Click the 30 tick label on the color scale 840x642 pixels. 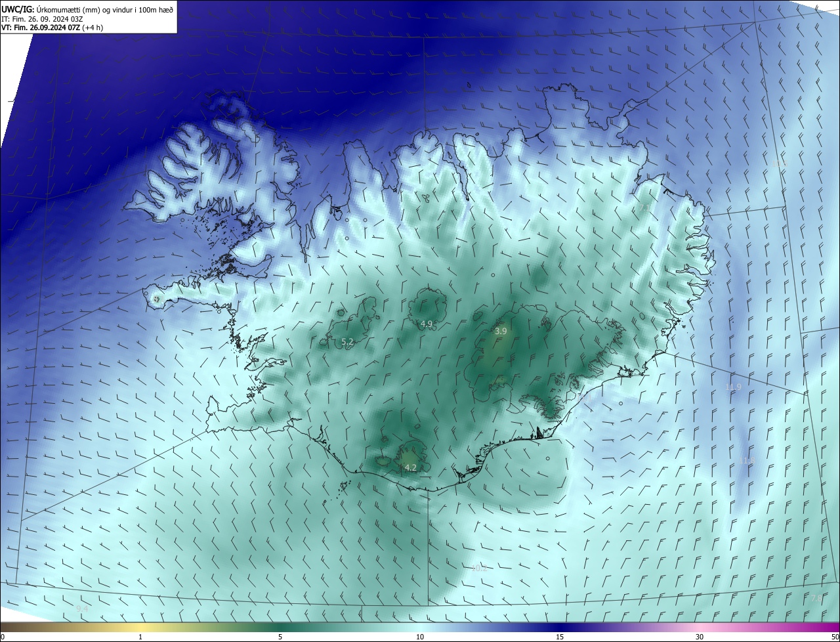pos(700,637)
